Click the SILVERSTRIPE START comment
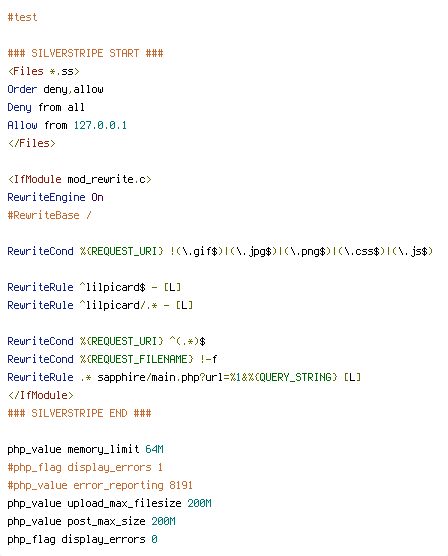The image size is (448, 556). pos(85,53)
